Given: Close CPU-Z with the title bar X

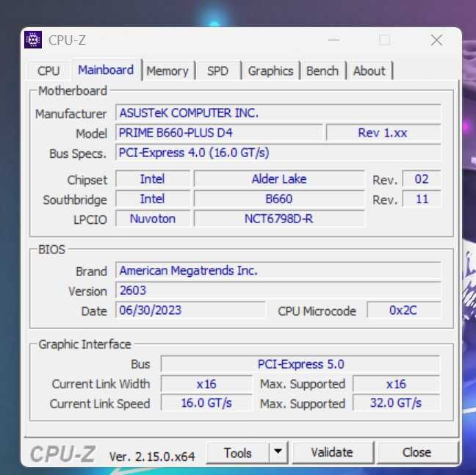Looking at the screenshot, I should tap(436, 40).
